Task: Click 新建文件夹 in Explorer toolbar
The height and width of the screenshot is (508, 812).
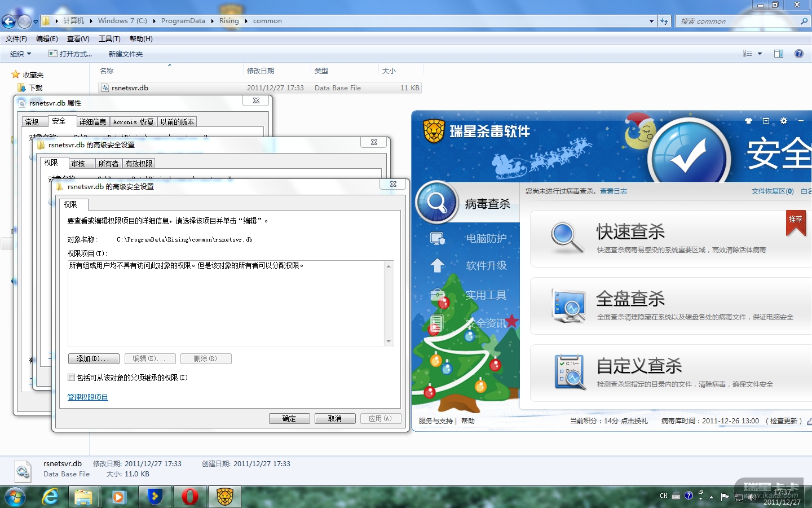Action: 126,54
